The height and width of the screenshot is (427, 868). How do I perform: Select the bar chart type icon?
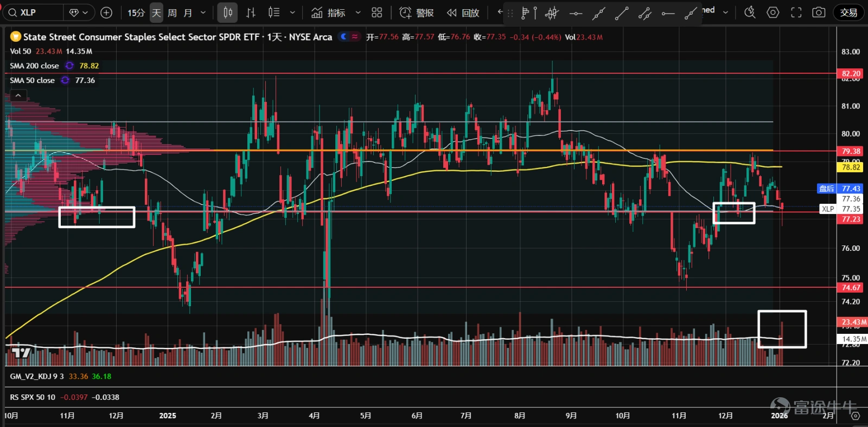(x=251, y=12)
